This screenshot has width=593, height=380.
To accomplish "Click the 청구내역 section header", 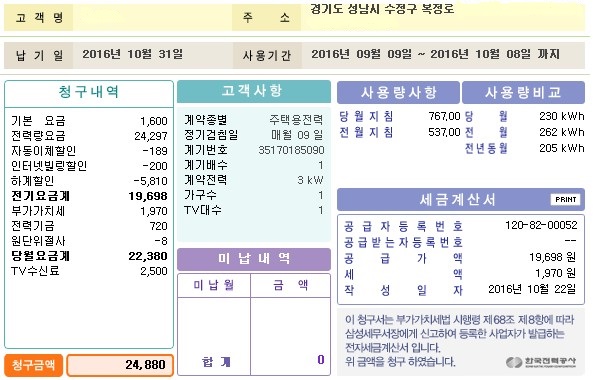I will [89, 92].
